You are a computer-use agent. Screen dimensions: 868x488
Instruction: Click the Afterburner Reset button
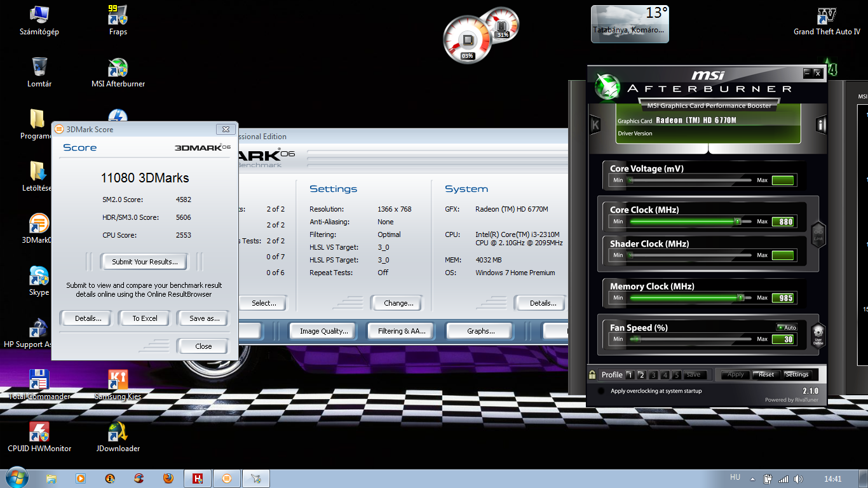point(766,374)
